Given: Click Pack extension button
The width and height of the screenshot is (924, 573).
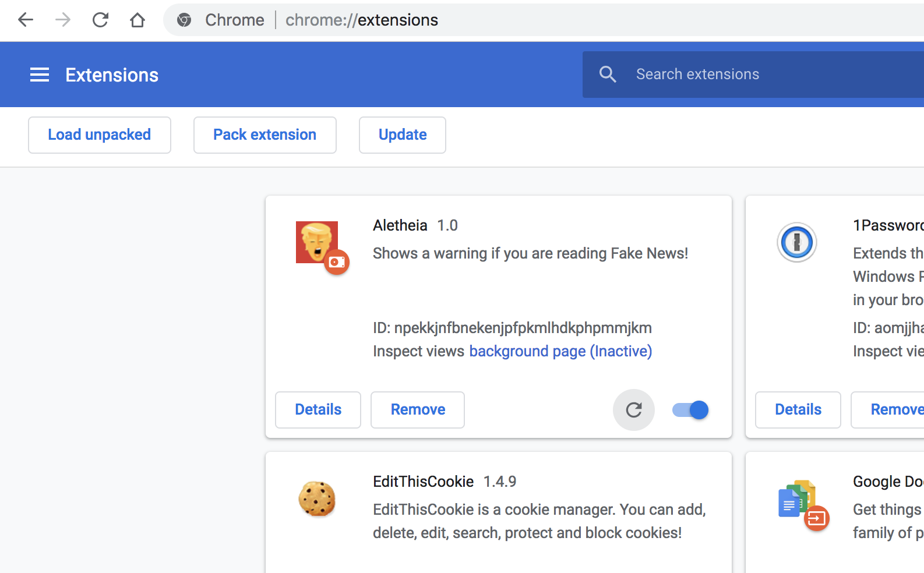Looking at the screenshot, I should 265,135.
